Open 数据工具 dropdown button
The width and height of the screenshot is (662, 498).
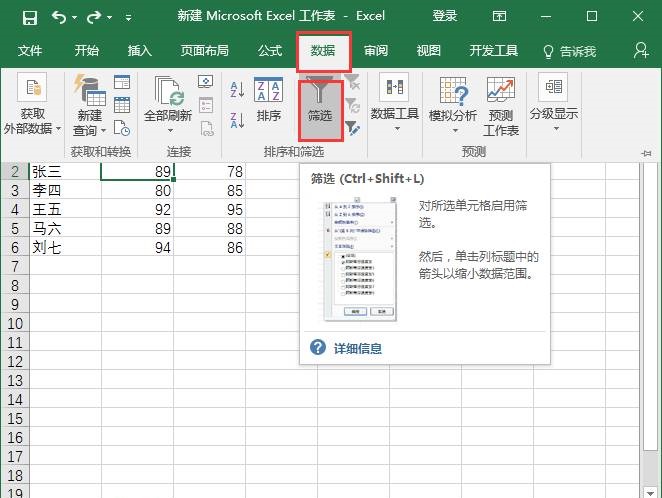[x=395, y=103]
